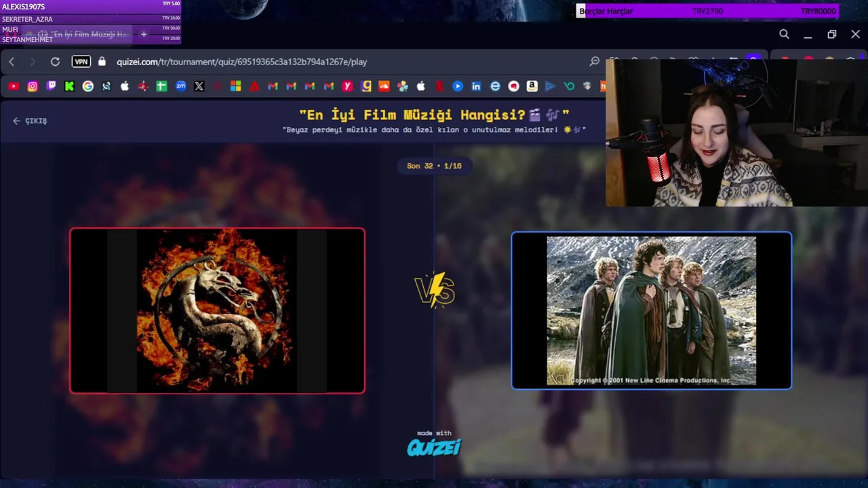
Task: Open the Kick bookmark
Action: 69,86
